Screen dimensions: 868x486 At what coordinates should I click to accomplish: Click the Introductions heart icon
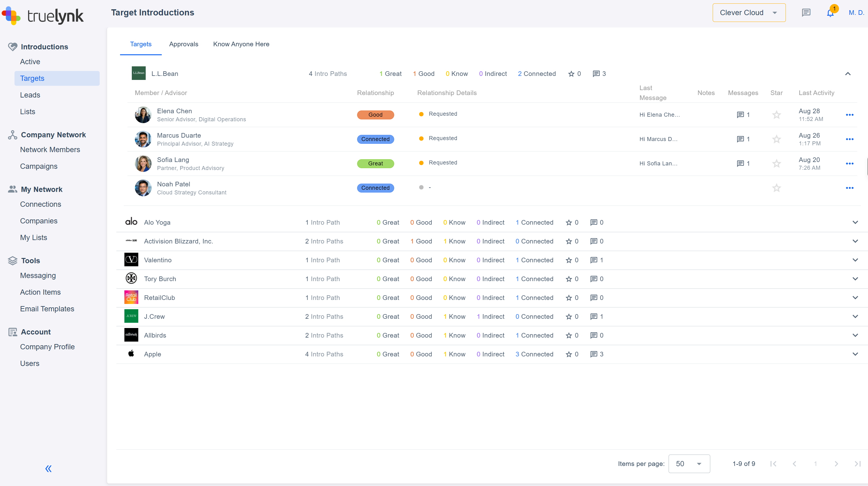[12, 47]
